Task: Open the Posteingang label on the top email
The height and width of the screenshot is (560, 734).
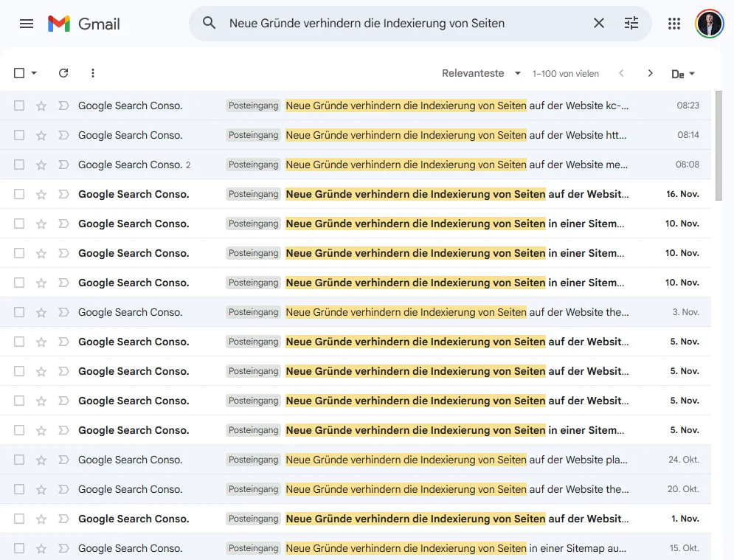Action: click(x=253, y=106)
